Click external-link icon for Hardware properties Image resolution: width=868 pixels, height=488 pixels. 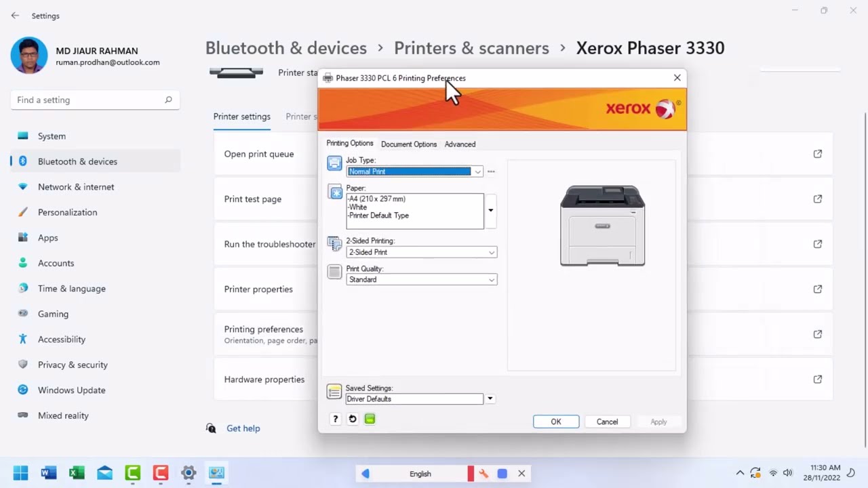pyautogui.click(x=818, y=380)
